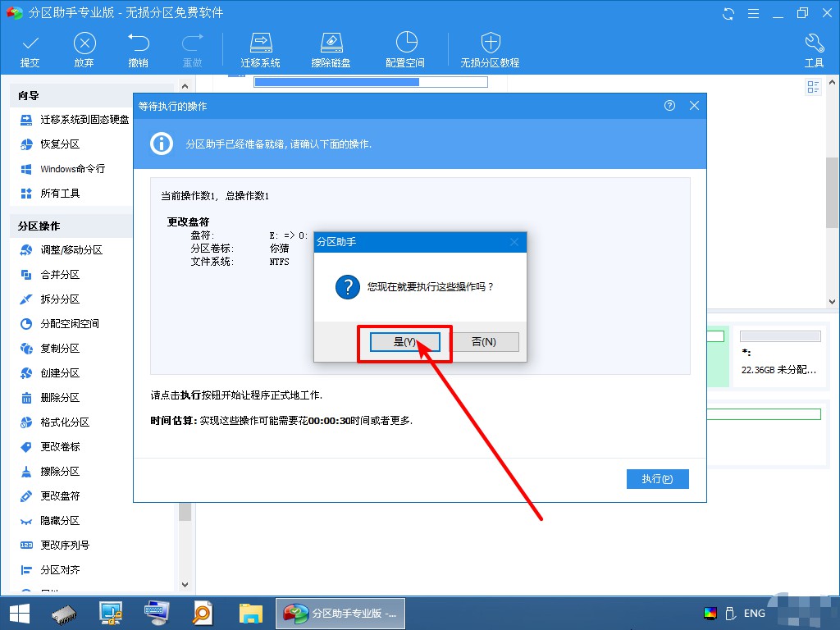The height and width of the screenshot is (630, 840).
Task: Click 是(Y) to confirm execution
Action: click(405, 342)
